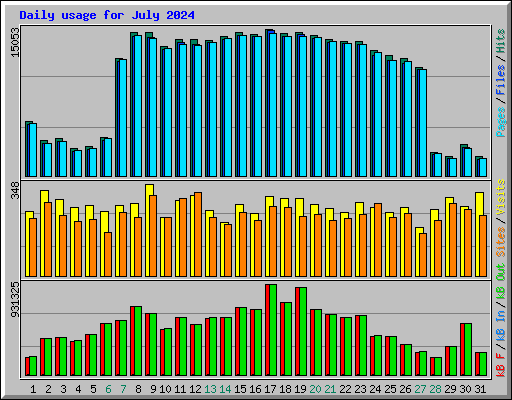Click the tallest green kB bar for day 17
The width and height of the screenshot is (512, 400).
tap(273, 330)
